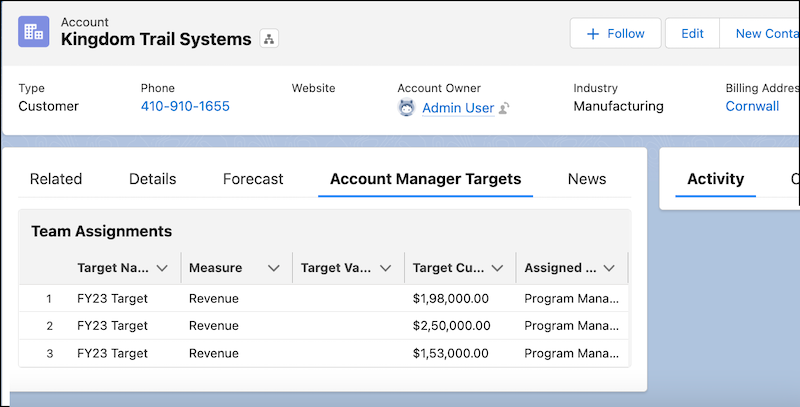800x407 pixels.
Task: Click the Account building icon
Action: (34, 32)
